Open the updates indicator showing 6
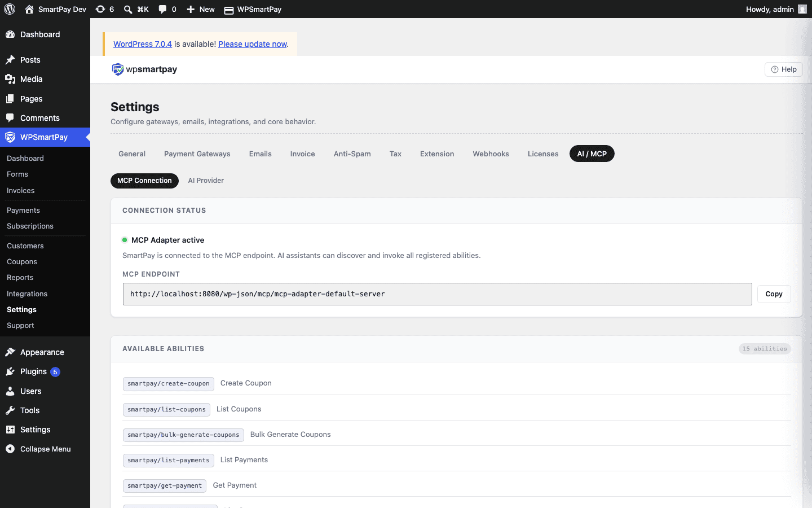This screenshot has height=508, width=812. [105, 9]
